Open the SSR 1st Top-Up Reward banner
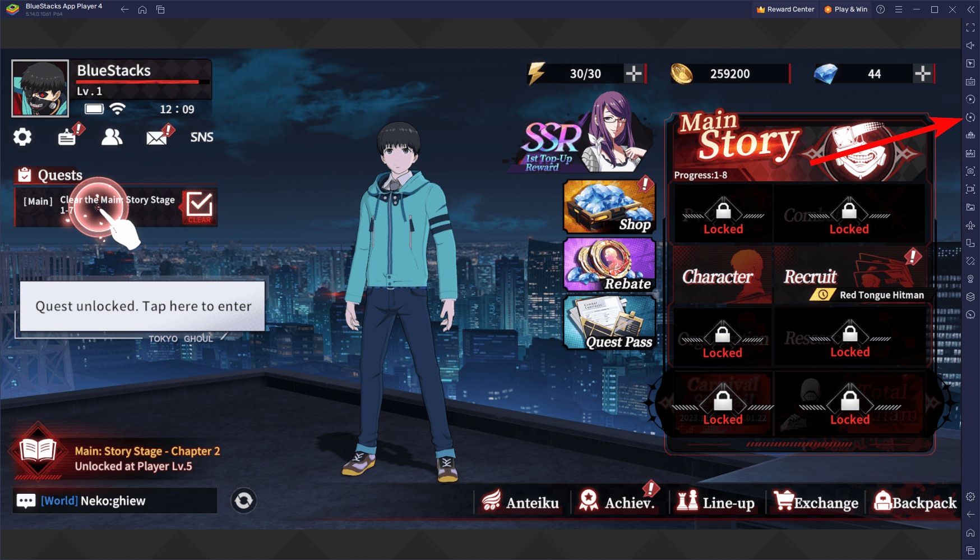 pos(580,132)
